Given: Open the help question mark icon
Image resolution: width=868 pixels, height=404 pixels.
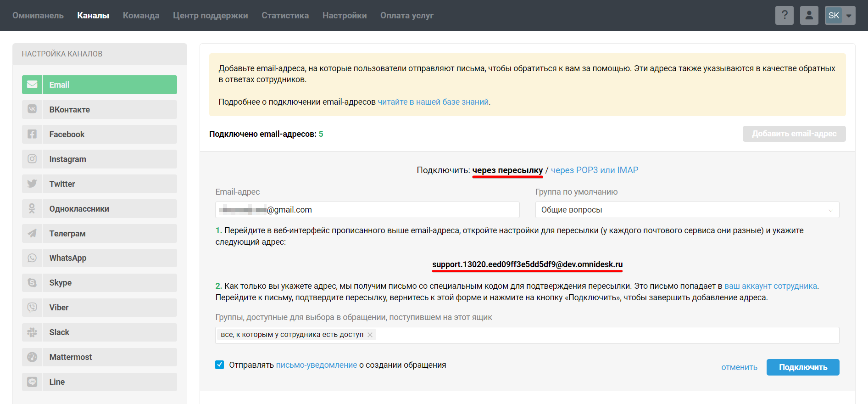Looking at the screenshot, I should [x=784, y=15].
